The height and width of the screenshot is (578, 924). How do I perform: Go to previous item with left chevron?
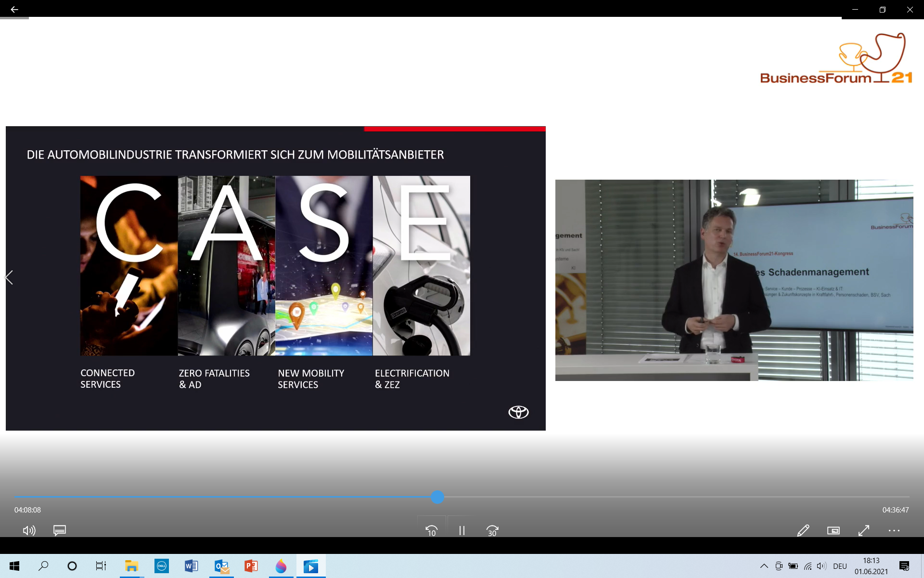9,277
